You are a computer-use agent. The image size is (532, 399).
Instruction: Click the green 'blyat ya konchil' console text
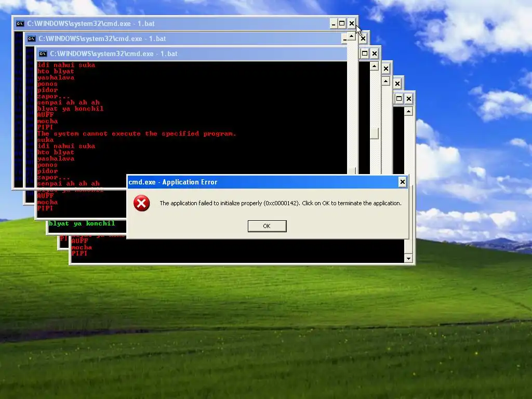(x=82, y=223)
